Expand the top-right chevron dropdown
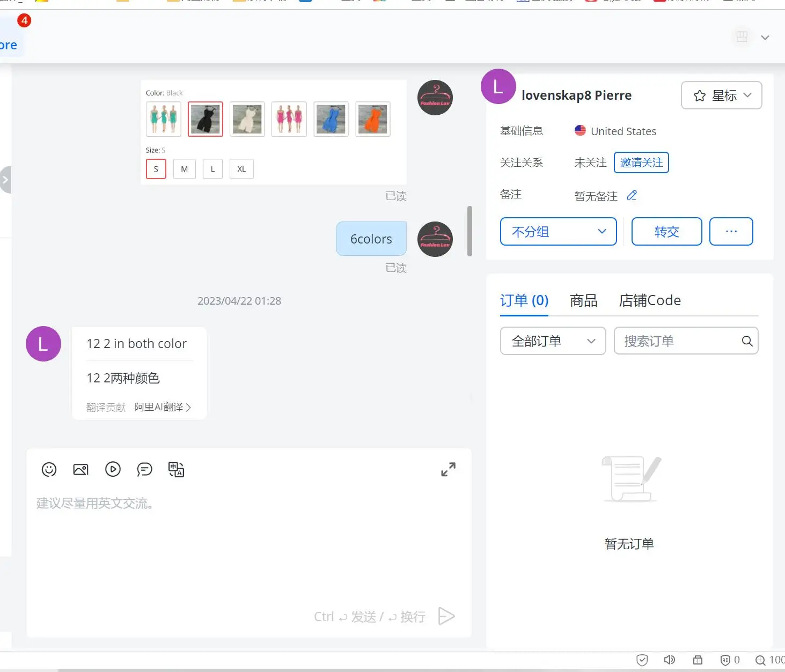The height and width of the screenshot is (672, 785). pos(765,38)
